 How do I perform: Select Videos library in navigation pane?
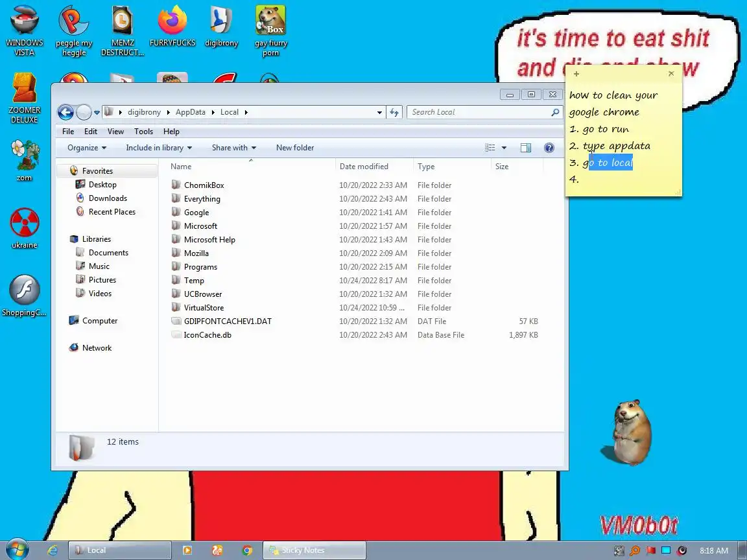tap(100, 294)
